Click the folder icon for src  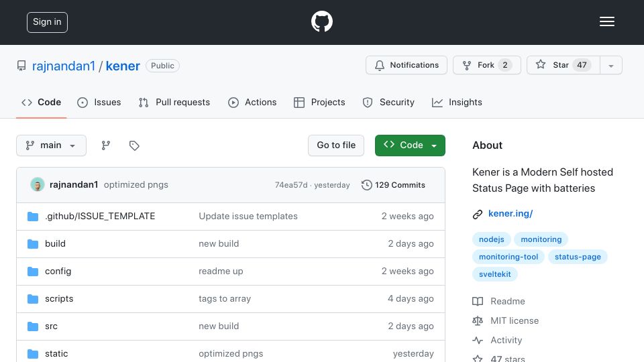(33, 326)
